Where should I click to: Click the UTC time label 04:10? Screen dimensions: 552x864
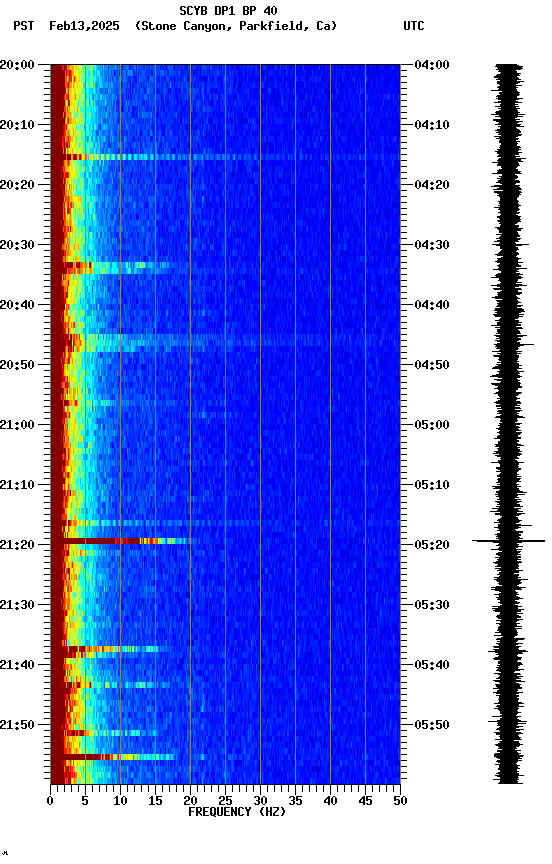point(432,125)
